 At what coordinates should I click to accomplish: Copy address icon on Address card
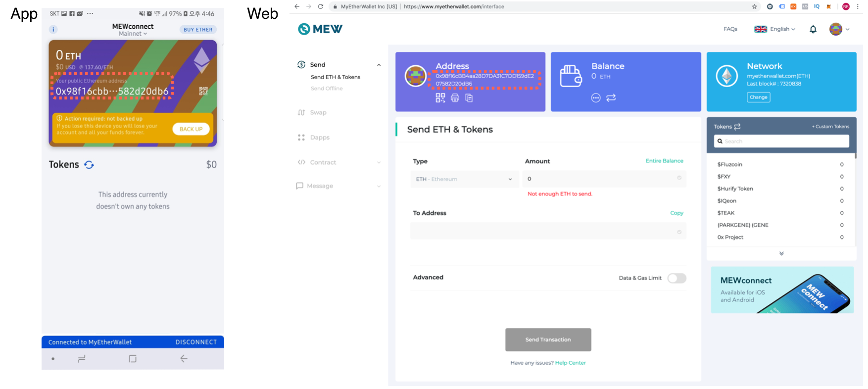[469, 98]
